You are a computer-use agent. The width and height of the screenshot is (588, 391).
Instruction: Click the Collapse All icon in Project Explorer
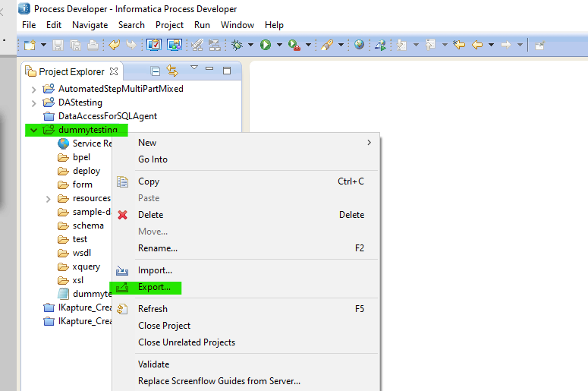click(x=156, y=71)
